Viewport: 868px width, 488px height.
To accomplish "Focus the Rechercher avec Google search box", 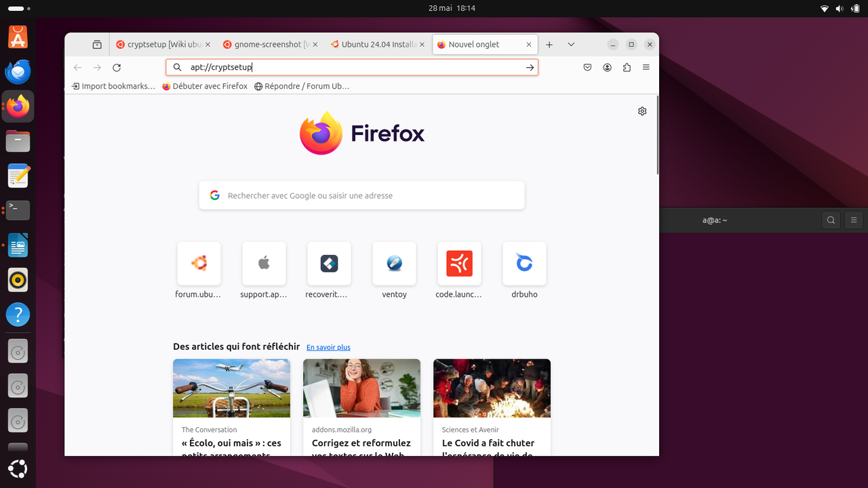I will (361, 195).
